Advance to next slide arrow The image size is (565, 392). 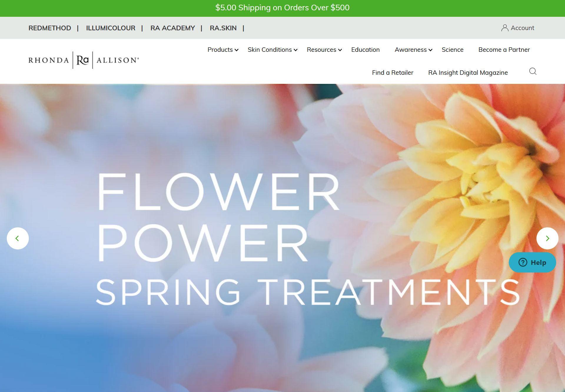(x=547, y=238)
